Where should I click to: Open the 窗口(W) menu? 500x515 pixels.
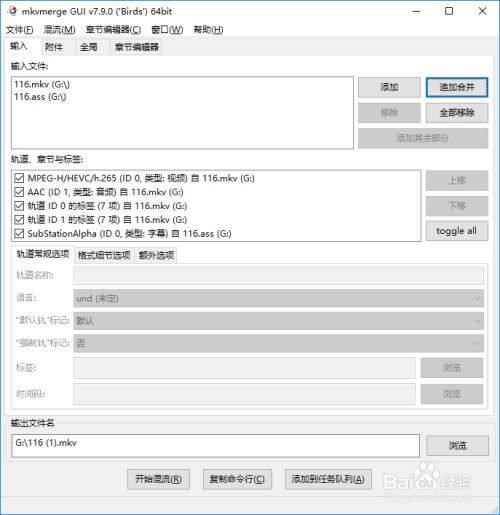tap(167, 30)
